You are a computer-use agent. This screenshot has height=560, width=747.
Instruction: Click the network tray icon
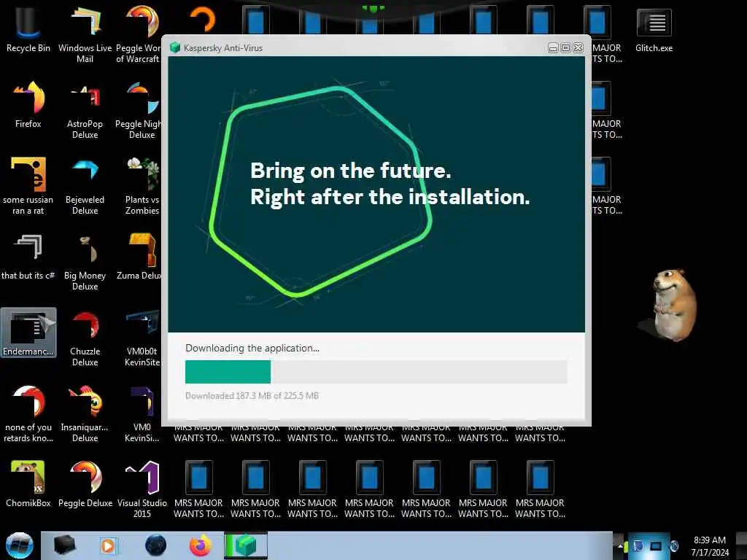tap(656, 545)
